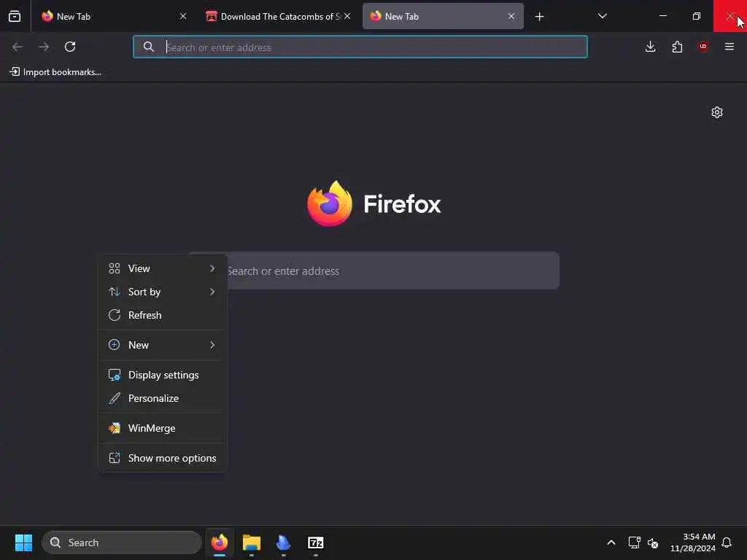Choose WinMerge from context menu
The width and height of the screenshot is (747, 560).
click(x=163, y=428)
